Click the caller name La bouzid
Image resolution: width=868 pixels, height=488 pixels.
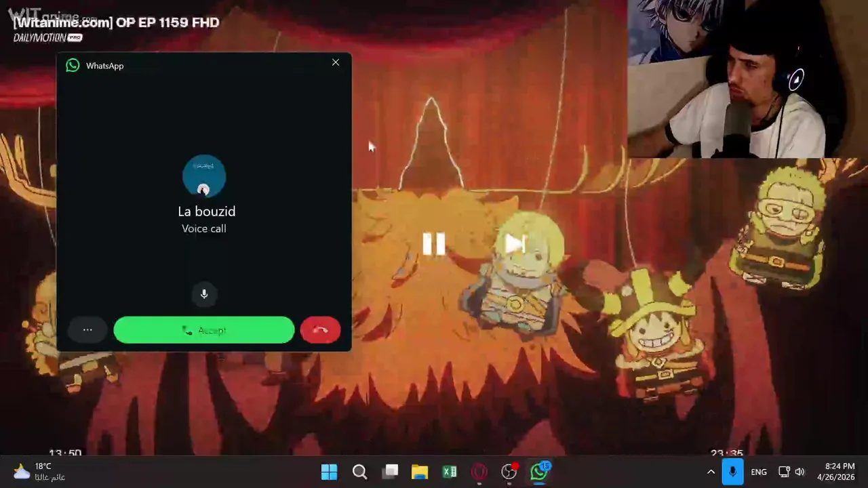[x=207, y=211]
